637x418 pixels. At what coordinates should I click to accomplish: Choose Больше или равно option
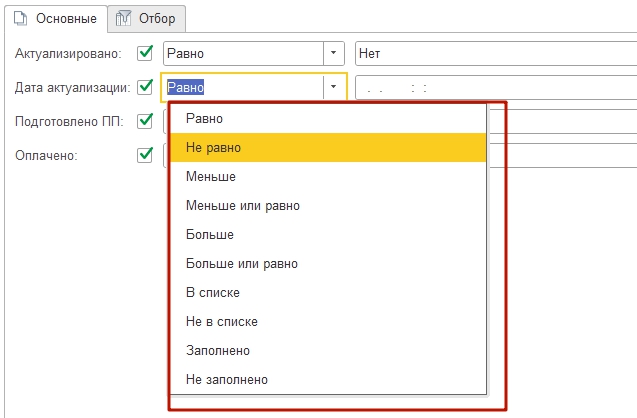point(241,264)
